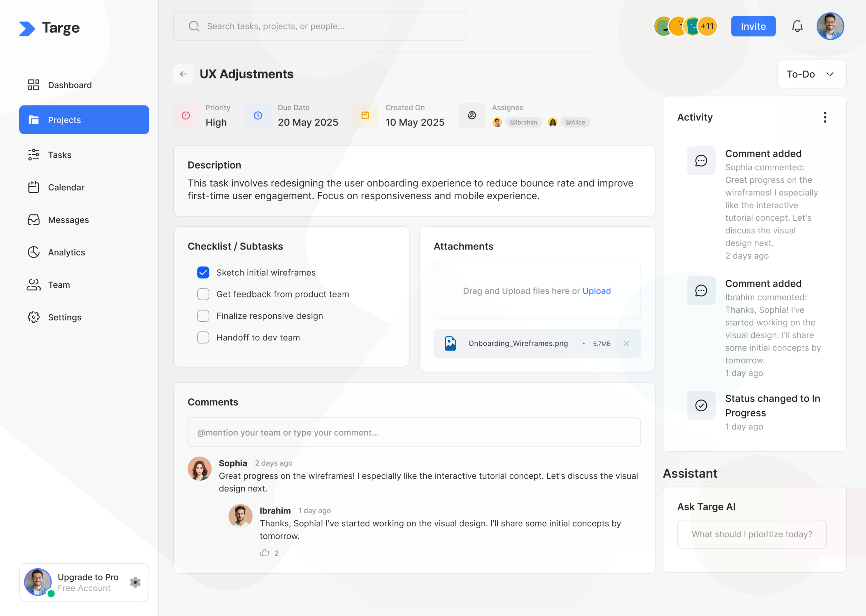Image resolution: width=866 pixels, height=616 pixels.
Task: View the Team section
Action: pyautogui.click(x=59, y=284)
